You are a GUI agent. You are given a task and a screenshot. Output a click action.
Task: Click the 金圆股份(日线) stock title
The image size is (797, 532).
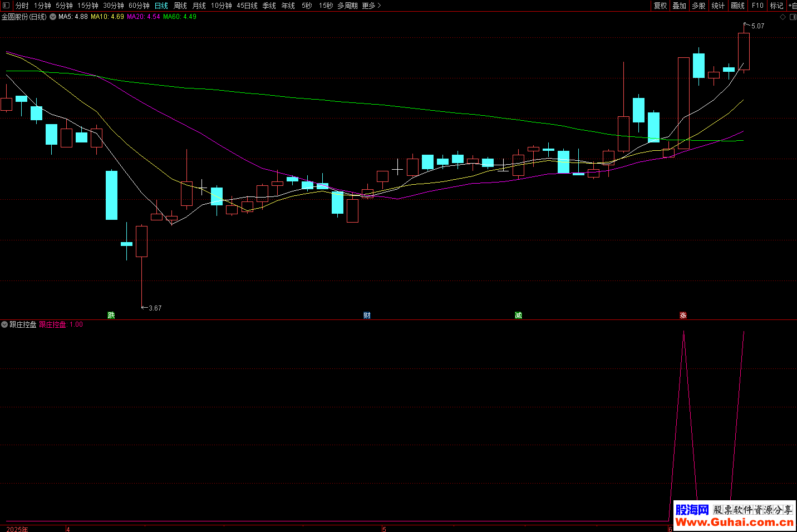click(24, 17)
